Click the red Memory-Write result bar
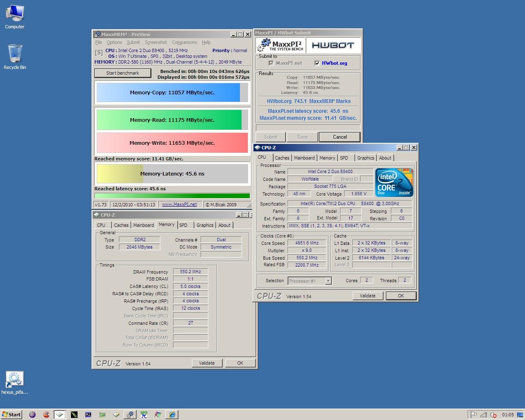525x420 pixels. (172, 143)
